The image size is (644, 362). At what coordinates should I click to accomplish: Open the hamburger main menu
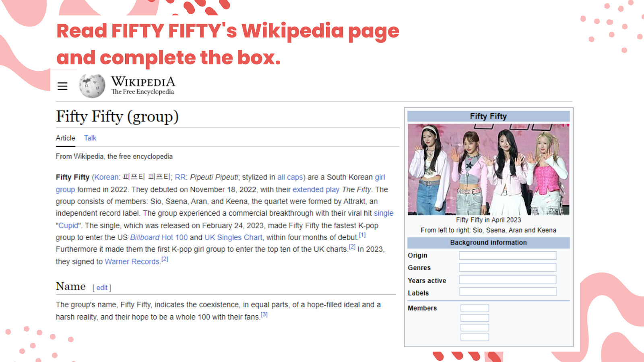click(x=62, y=86)
